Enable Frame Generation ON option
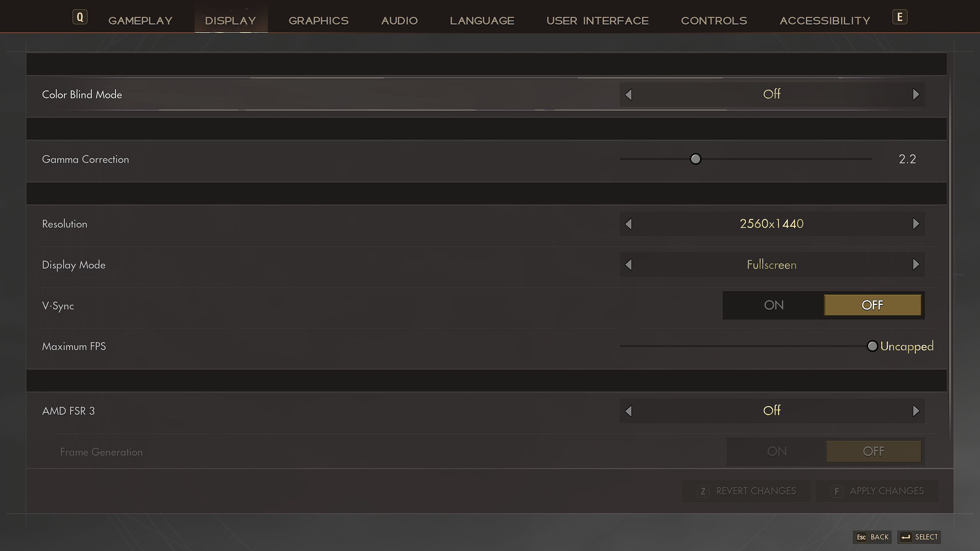 click(777, 452)
